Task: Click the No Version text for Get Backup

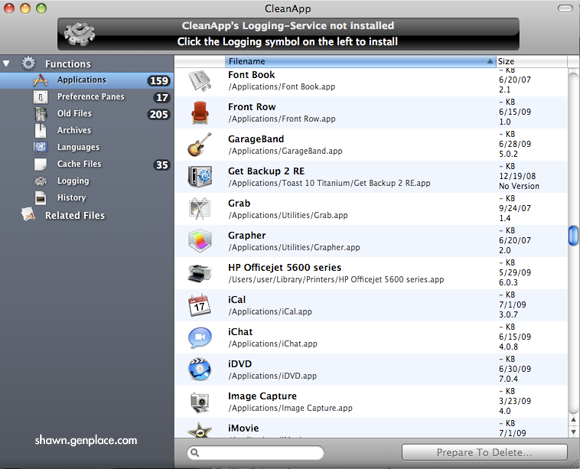Action: click(519, 186)
